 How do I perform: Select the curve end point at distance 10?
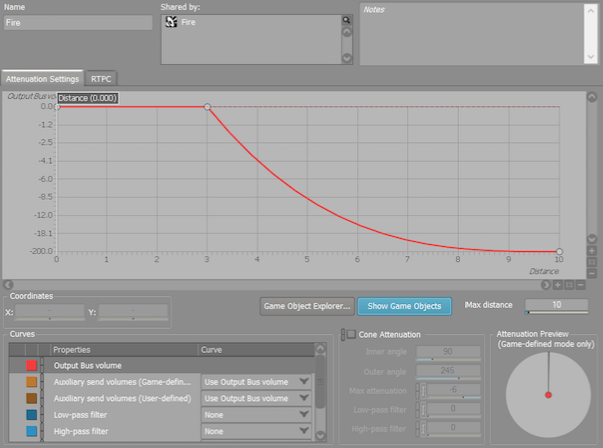[559, 251]
